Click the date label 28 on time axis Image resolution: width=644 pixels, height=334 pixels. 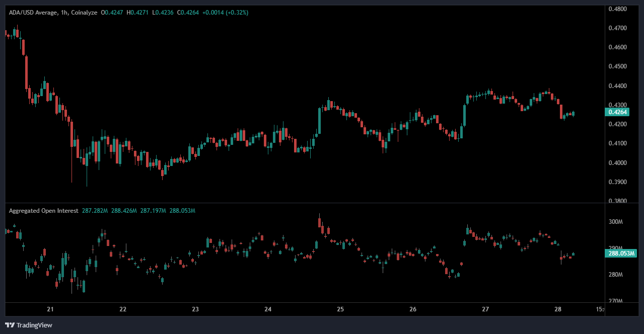(558, 309)
